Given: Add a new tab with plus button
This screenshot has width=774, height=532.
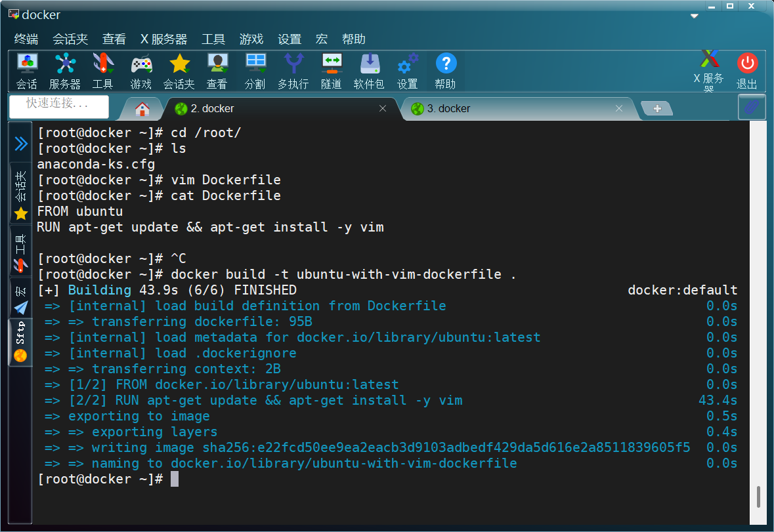Looking at the screenshot, I should tap(657, 108).
